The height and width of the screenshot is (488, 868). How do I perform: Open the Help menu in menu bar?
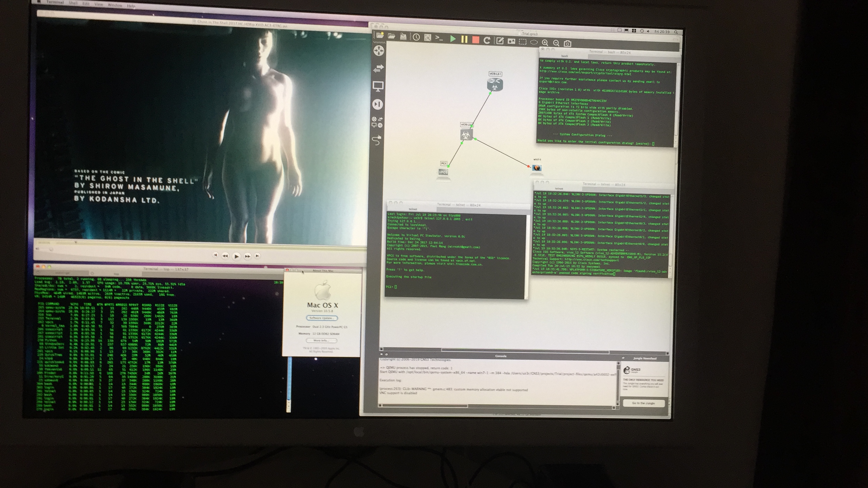131,6
